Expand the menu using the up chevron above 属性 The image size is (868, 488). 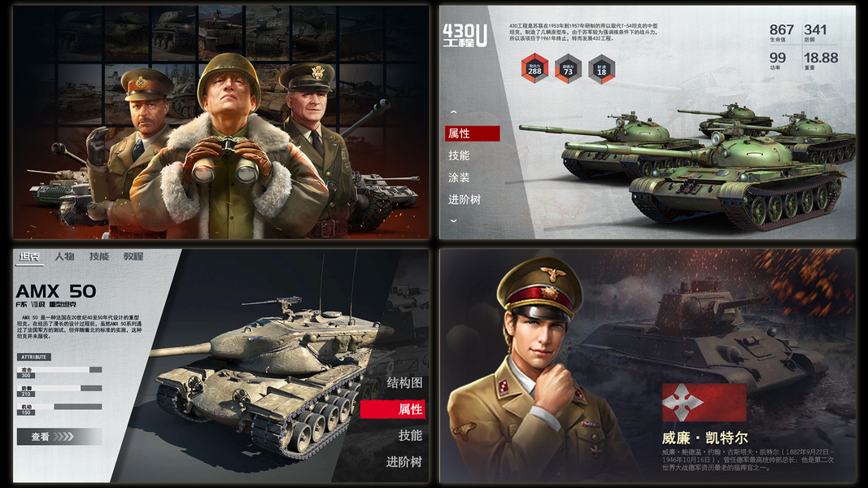click(x=453, y=112)
